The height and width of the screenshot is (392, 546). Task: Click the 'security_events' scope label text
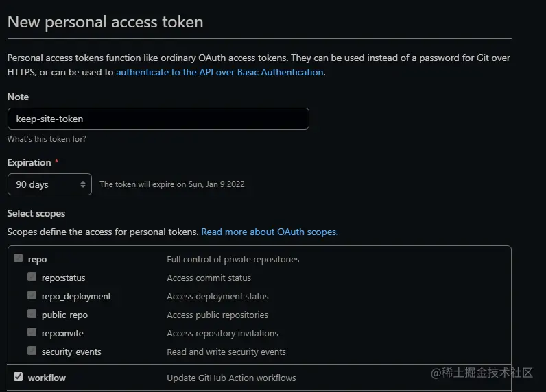tap(71, 352)
